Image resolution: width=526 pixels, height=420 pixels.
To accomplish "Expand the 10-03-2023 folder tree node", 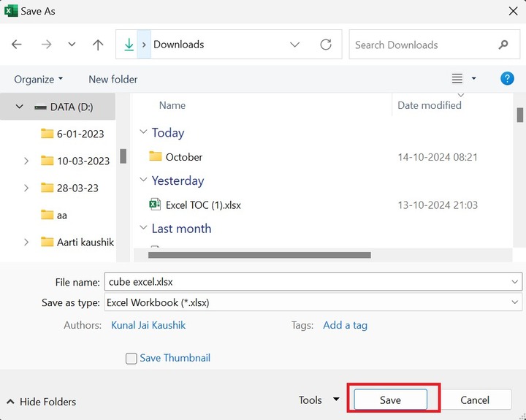I will point(26,161).
